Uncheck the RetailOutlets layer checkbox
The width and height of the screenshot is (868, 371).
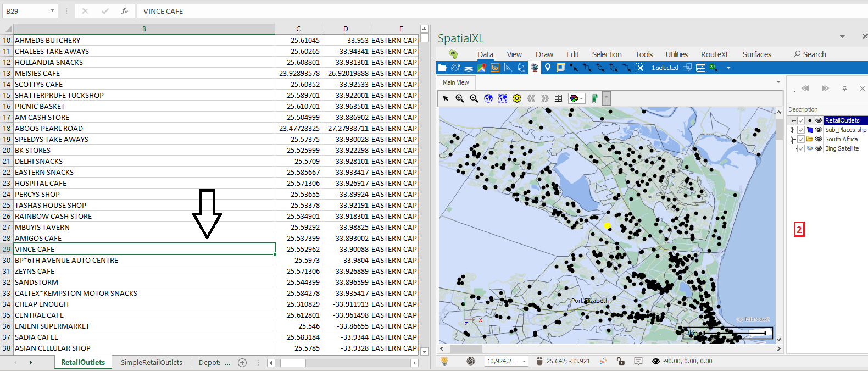(801, 120)
